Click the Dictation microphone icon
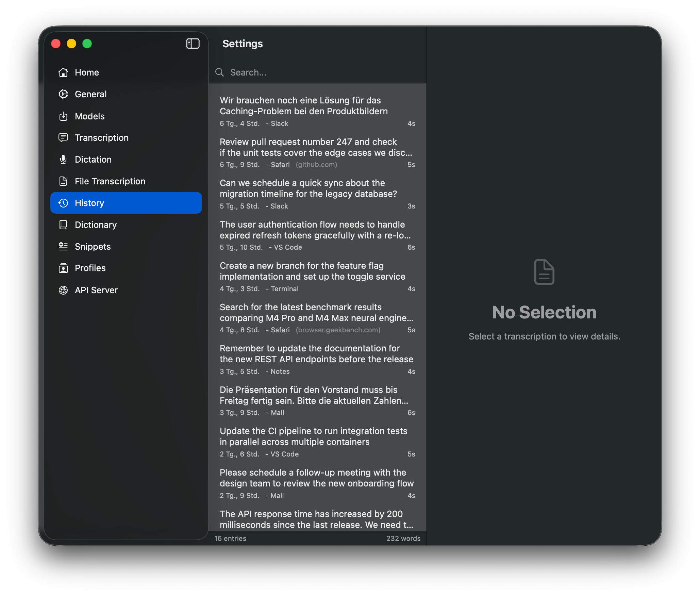The height and width of the screenshot is (596, 700). (64, 159)
